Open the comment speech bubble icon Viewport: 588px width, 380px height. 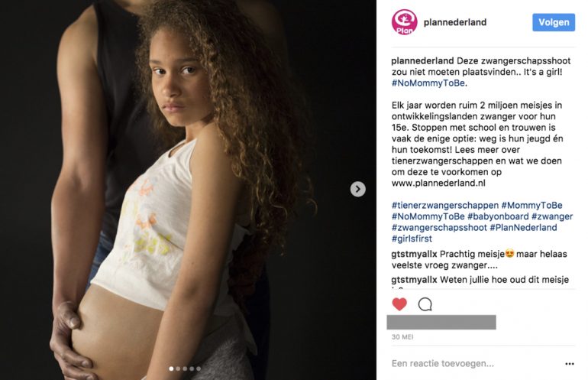coord(425,304)
